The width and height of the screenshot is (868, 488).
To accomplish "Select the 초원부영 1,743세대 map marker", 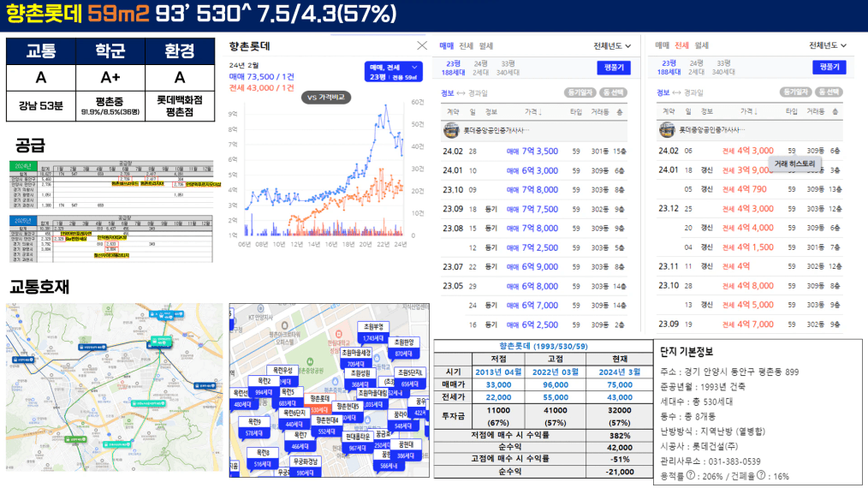I will (373, 333).
